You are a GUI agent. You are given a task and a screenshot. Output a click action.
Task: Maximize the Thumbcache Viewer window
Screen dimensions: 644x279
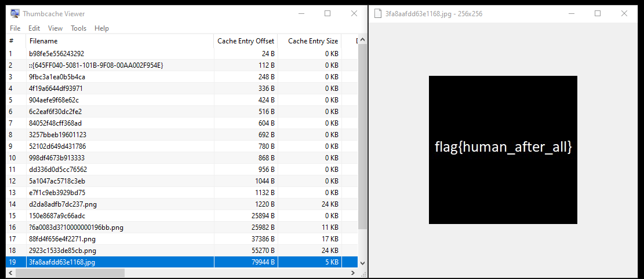point(328,13)
